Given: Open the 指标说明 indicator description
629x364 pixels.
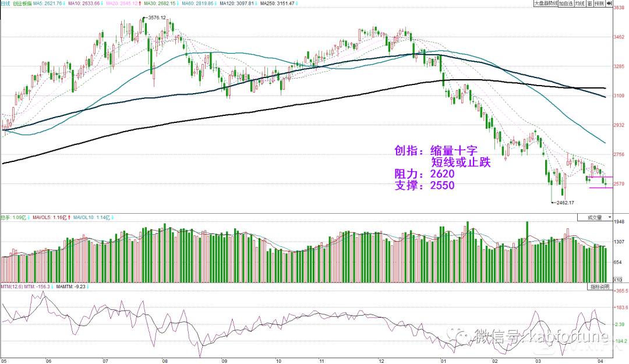Looking at the screenshot, I should (x=599, y=287).
